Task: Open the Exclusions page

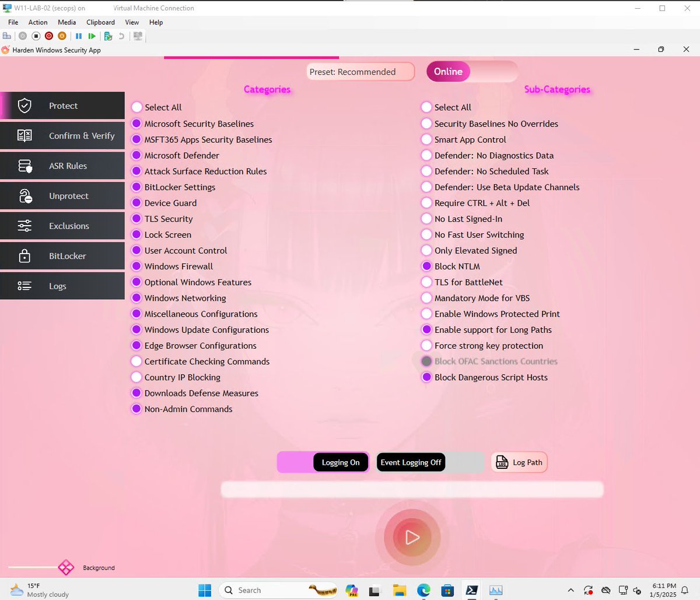Action: (x=62, y=226)
